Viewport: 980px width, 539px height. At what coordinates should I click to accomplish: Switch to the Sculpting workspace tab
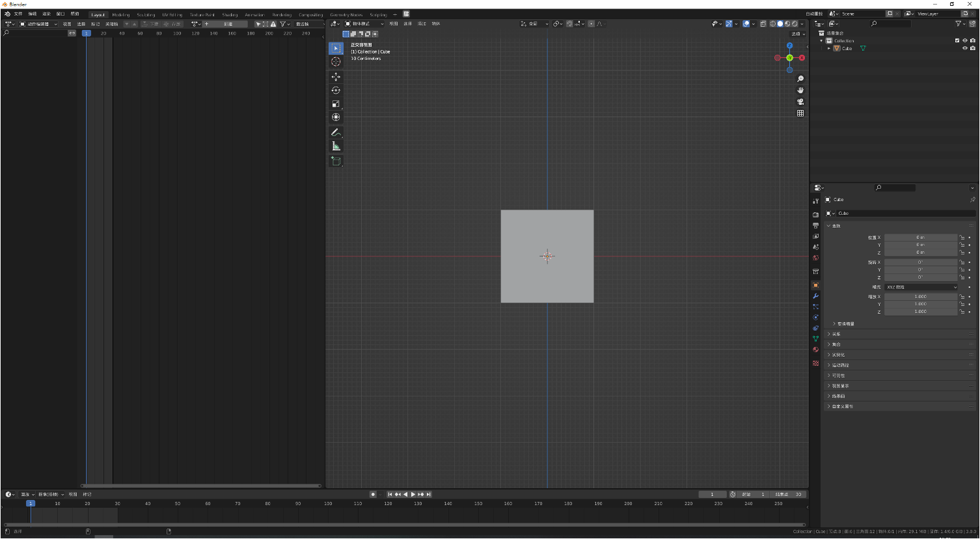coord(146,14)
